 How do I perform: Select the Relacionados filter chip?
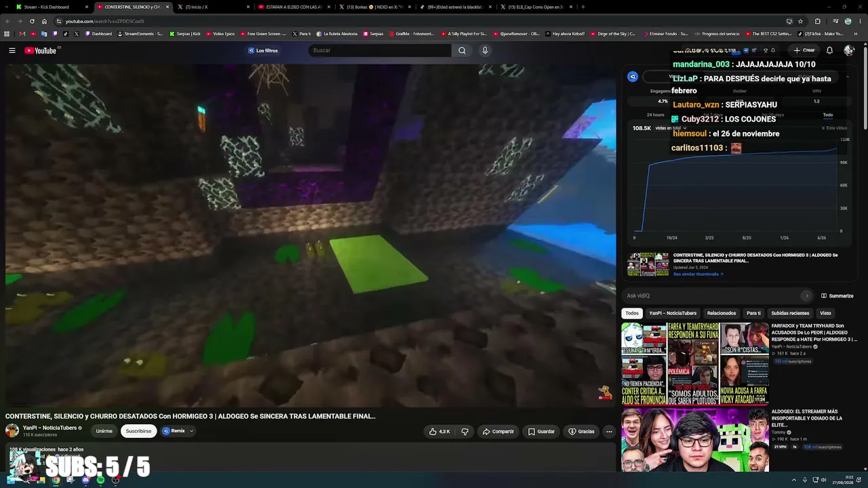click(x=722, y=313)
